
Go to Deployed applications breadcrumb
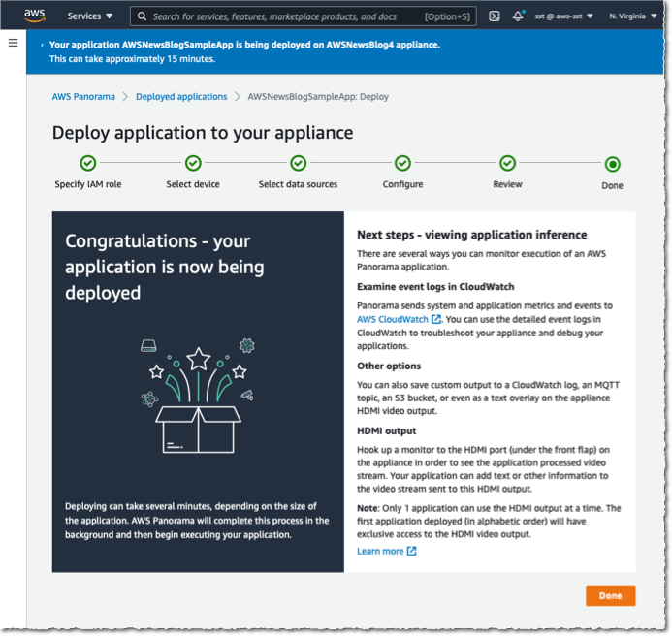[x=181, y=96]
